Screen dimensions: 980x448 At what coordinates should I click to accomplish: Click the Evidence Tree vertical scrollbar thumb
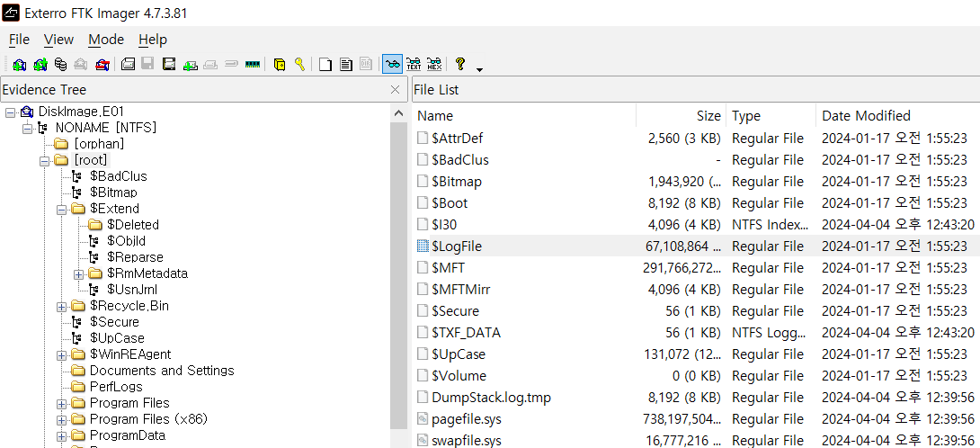398,275
